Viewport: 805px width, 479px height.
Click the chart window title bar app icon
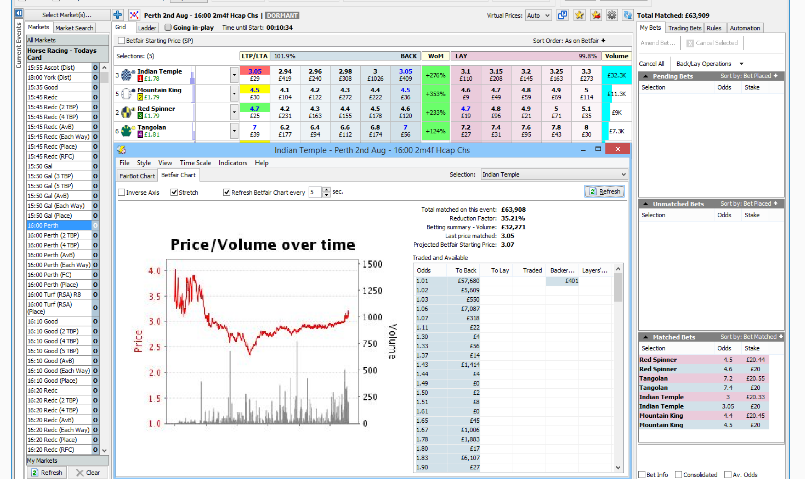[122, 150]
